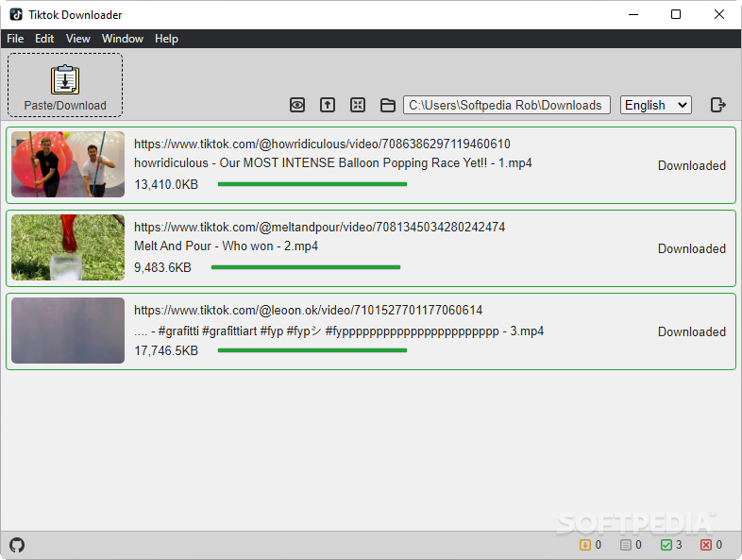Viewport: 742px width, 560px height.
Task: Open the GitHub icon in status bar
Action: 17,545
